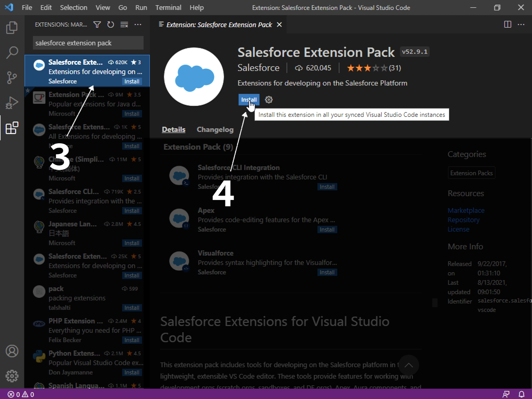Install Visualforce in the pack details

(x=327, y=272)
